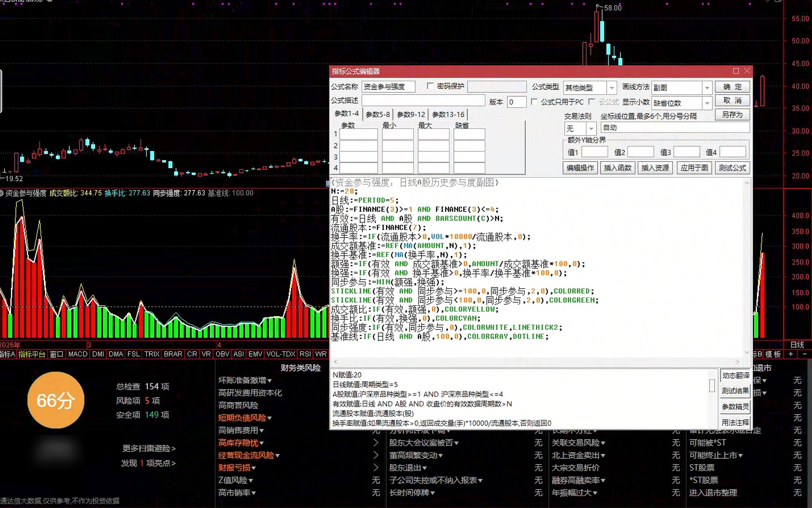
Task: Toggle 密码保护 checkbox
Action: pos(430,86)
